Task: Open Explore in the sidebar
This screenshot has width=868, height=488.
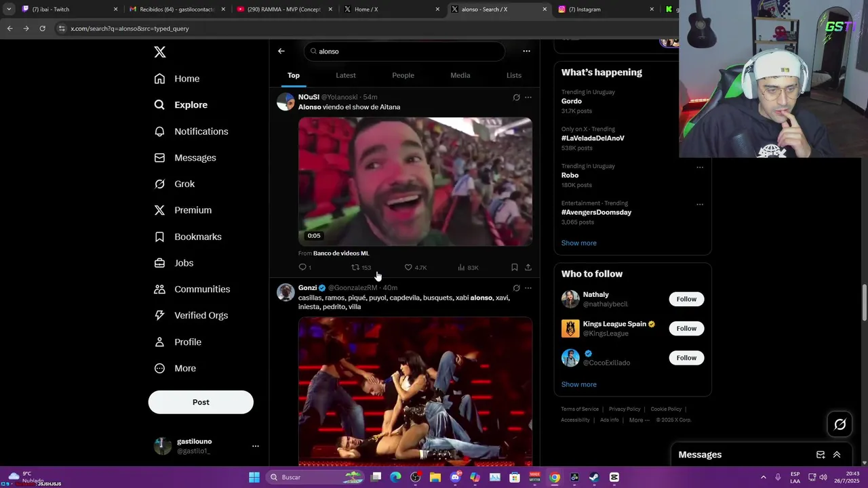Action: point(181,105)
